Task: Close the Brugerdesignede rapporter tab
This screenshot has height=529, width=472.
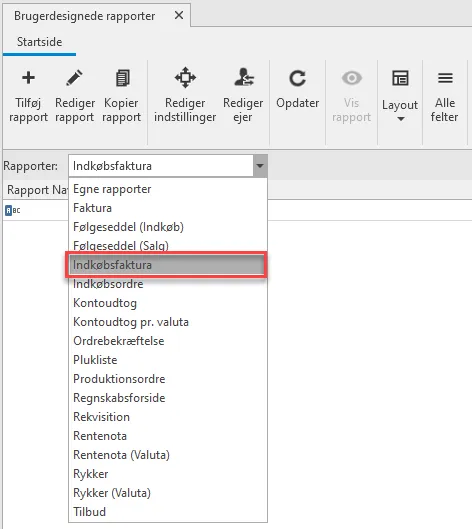Action: tap(179, 15)
